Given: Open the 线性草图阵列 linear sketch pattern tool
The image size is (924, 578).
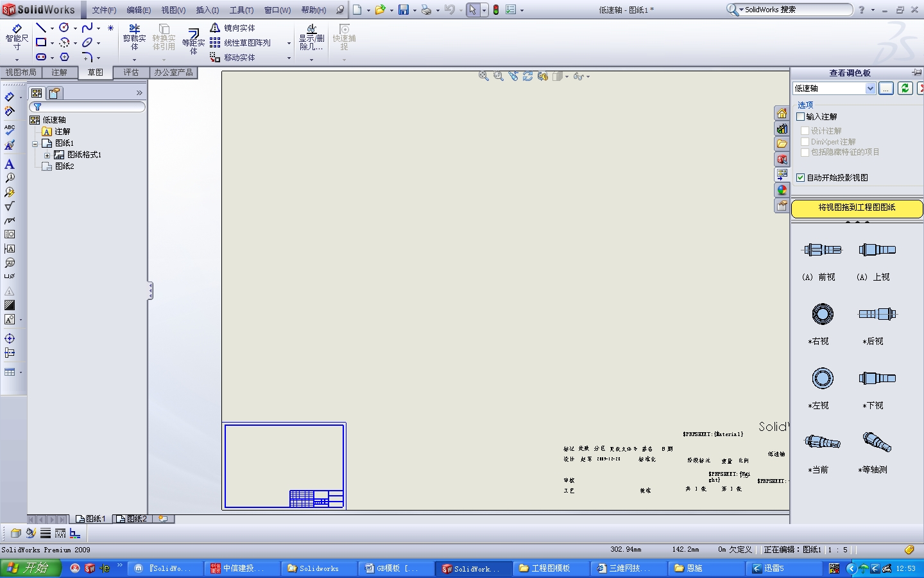Looking at the screenshot, I should pyautogui.click(x=246, y=42).
